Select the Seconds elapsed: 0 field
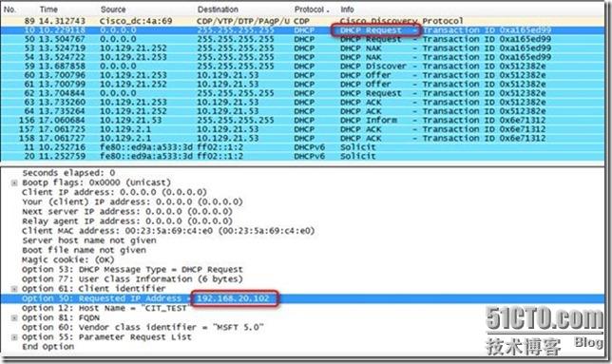The height and width of the screenshot is (364, 612). (68, 173)
